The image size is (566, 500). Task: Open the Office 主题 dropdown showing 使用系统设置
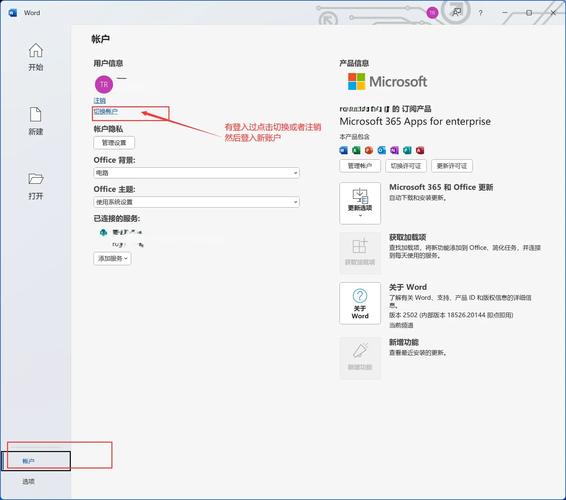(196, 202)
